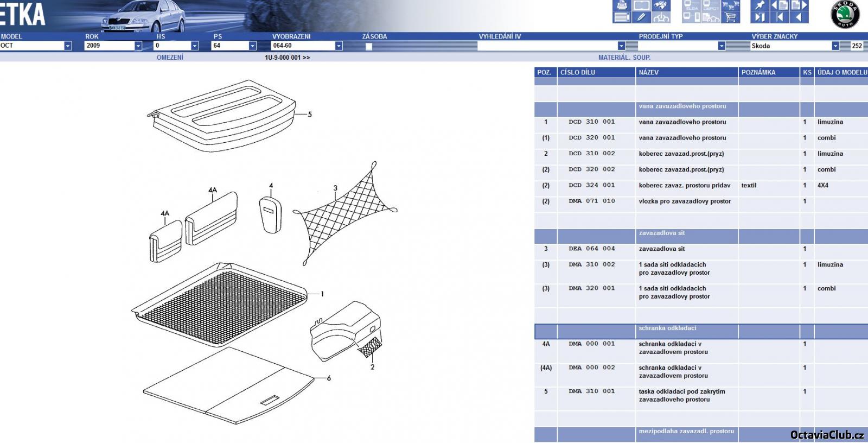This screenshot has width=868, height=443.
Task: Click the binoculars search icon
Action: 661,6
